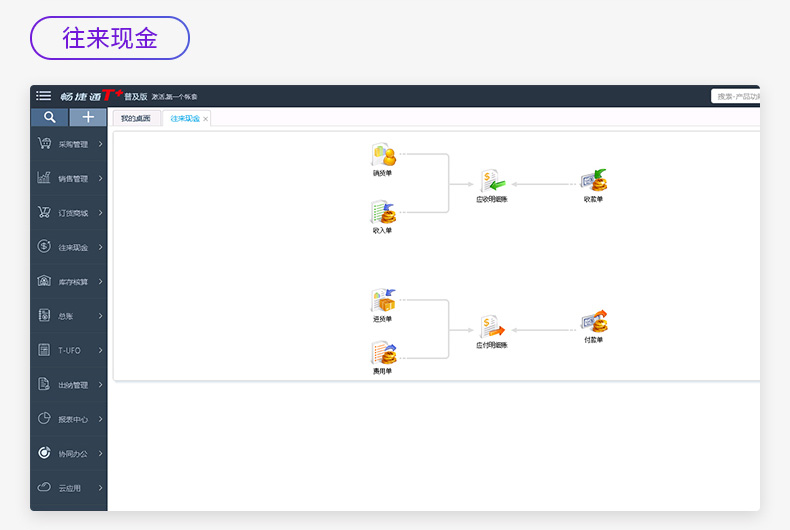Click the sidebar plus add button
This screenshot has height=530, width=790.
[88, 117]
